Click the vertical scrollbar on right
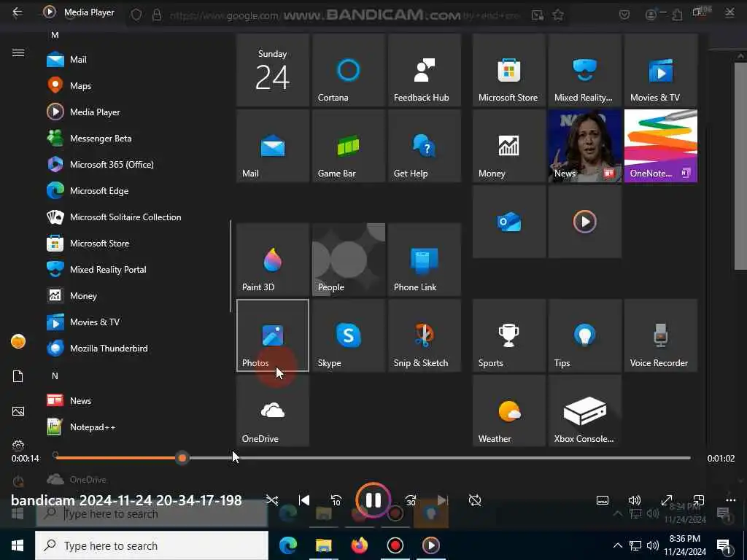This screenshot has width=747, height=560. [741, 167]
